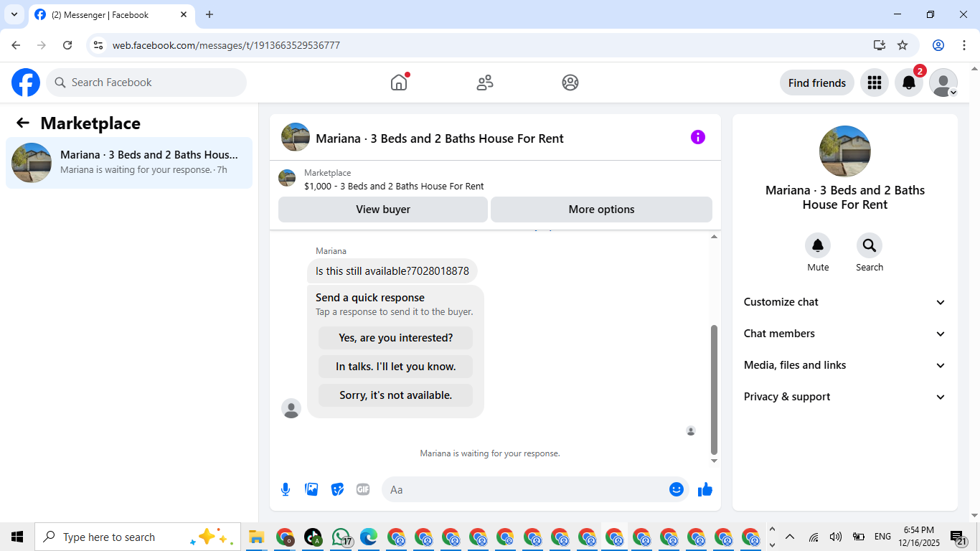Screen dimensions: 980x551
Task: Open the Facebook Menu grid icon
Action: tap(874, 83)
